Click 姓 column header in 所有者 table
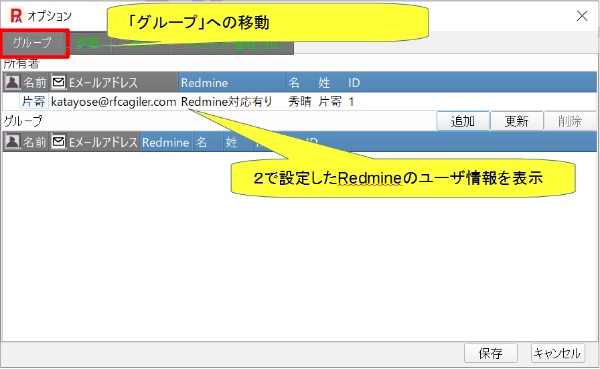This screenshot has height=369, width=600. point(330,82)
